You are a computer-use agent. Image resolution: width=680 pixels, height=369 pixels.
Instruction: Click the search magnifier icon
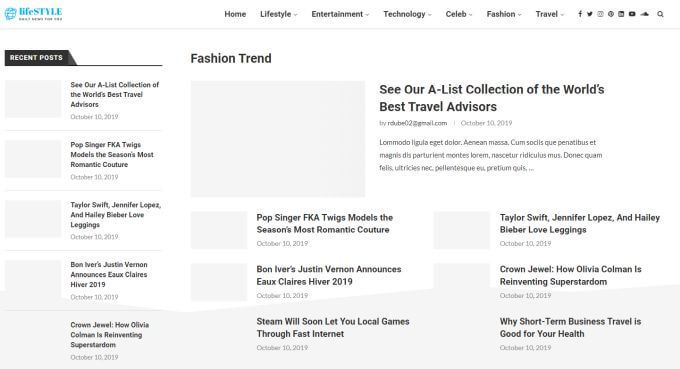(660, 14)
